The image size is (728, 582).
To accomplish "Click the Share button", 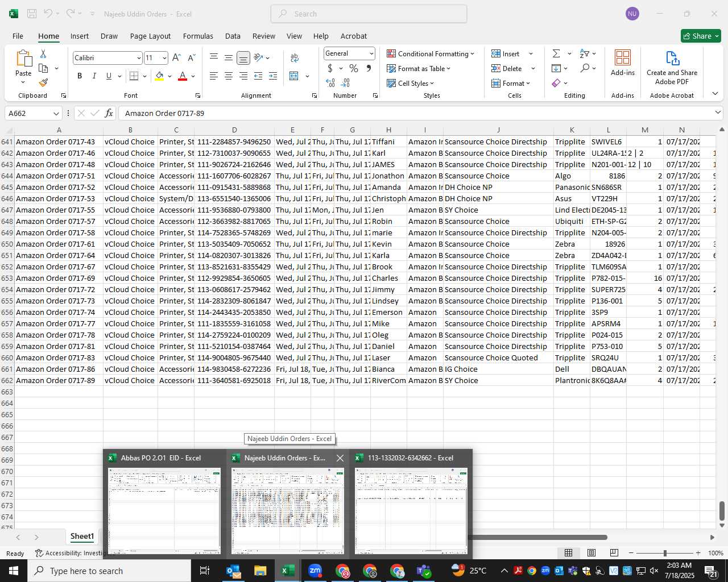I will (x=701, y=36).
